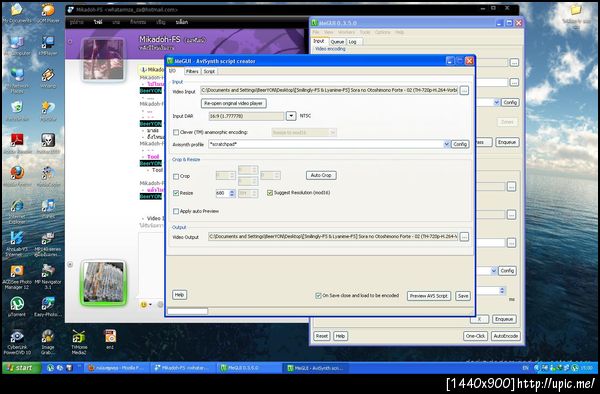Browse for Video Output file
The width and height of the screenshot is (600, 394).
pos(464,237)
